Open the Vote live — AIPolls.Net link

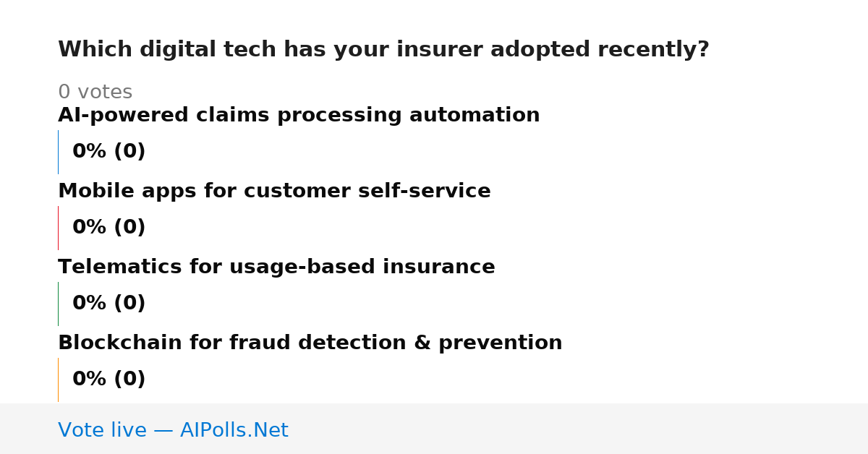pyautogui.click(x=173, y=431)
